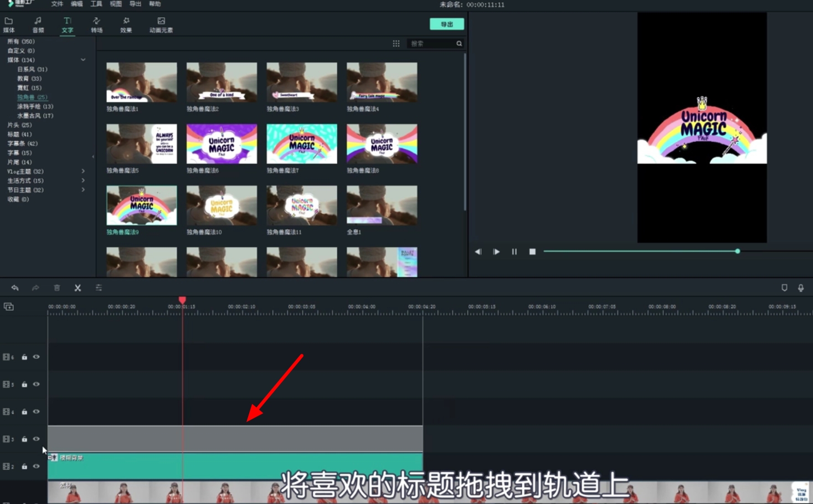Expand the Vlog主题 (32) category
The height and width of the screenshot is (504, 813).
click(x=83, y=171)
